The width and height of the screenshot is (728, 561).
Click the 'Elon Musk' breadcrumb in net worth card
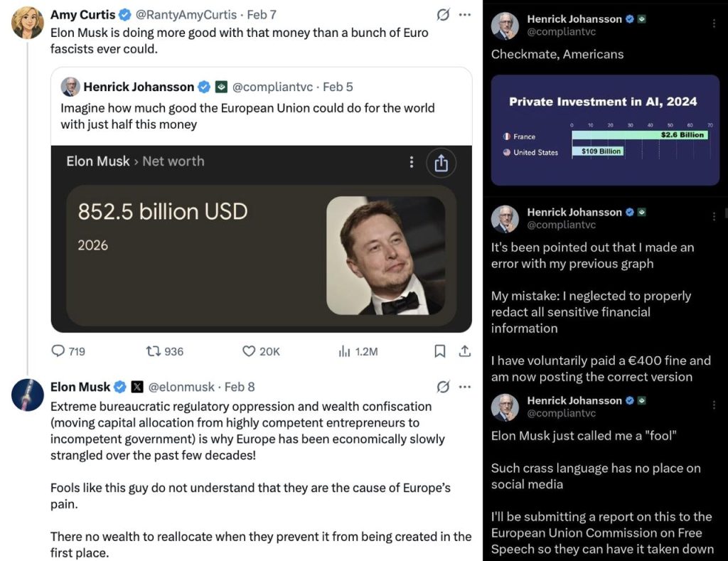tap(98, 161)
